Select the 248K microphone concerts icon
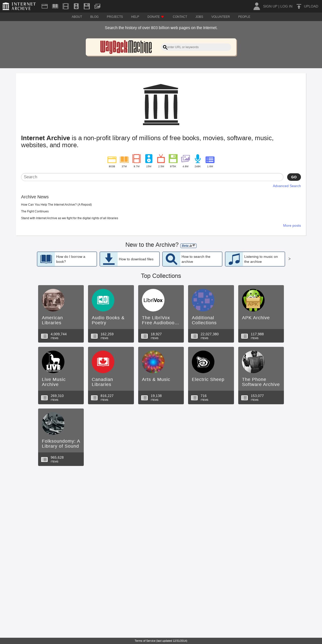This screenshot has height=644, width=322. 198,159
